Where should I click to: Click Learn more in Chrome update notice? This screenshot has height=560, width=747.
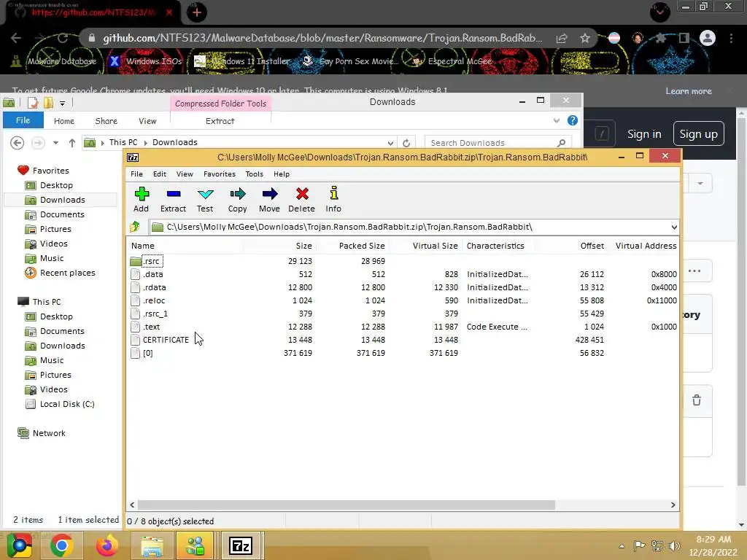689,91
